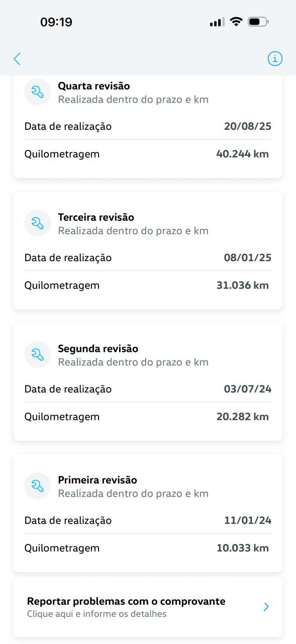
Task: Select the Quarta revisão title
Action: (x=94, y=86)
